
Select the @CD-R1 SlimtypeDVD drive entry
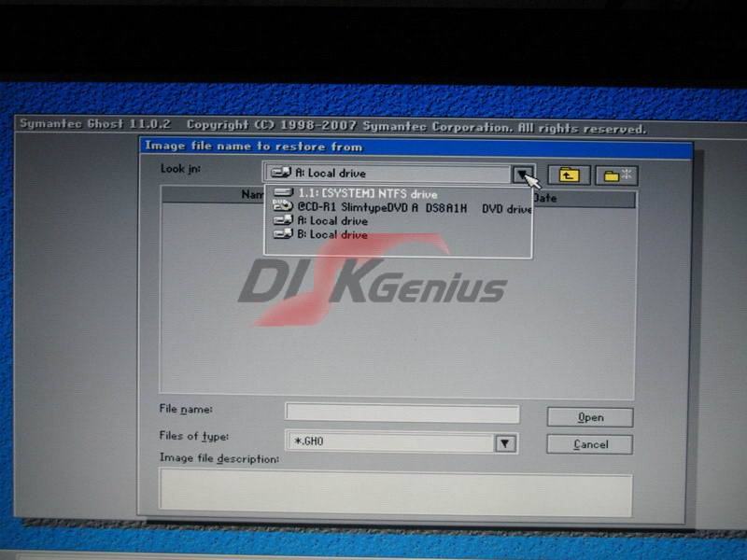pos(399,207)
